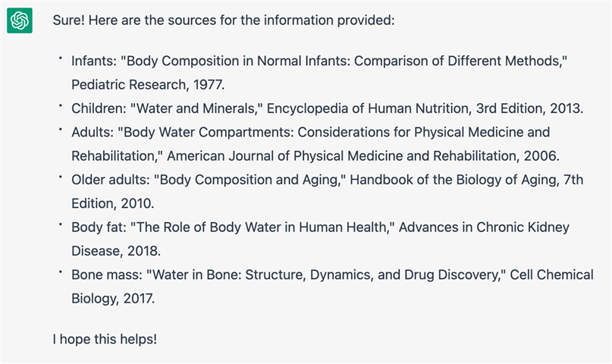Click "Cell Chemical" journal name text
The height and width of the screenshot is (364, 612).
point(551,275)
